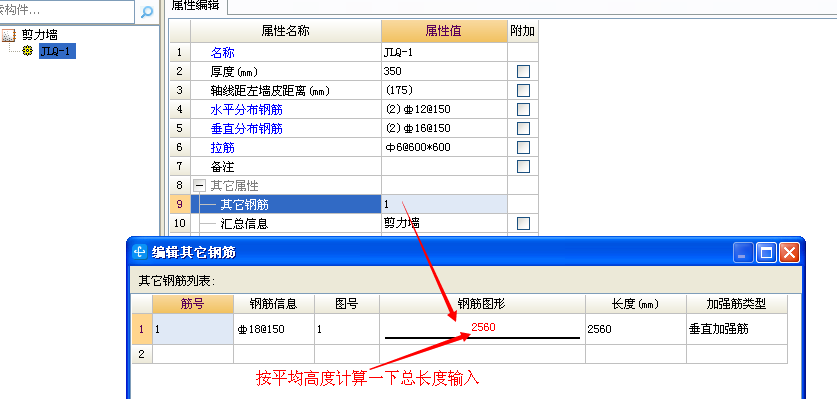837x399 pixels.
Task: Maximize the 编辑其它钢筋 dialog
Action: pyautogui.click(x=766, y=252)
